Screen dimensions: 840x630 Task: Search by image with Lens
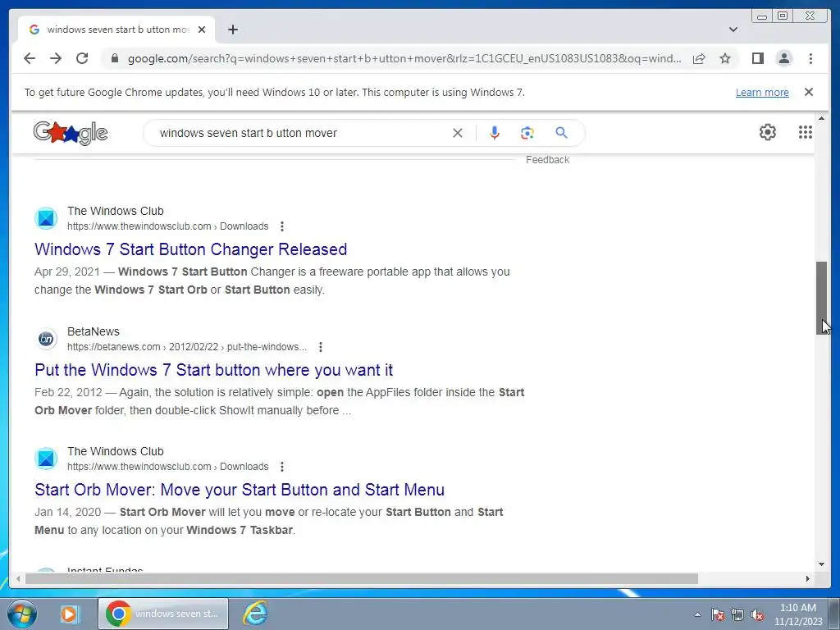(x=527, y=133)
